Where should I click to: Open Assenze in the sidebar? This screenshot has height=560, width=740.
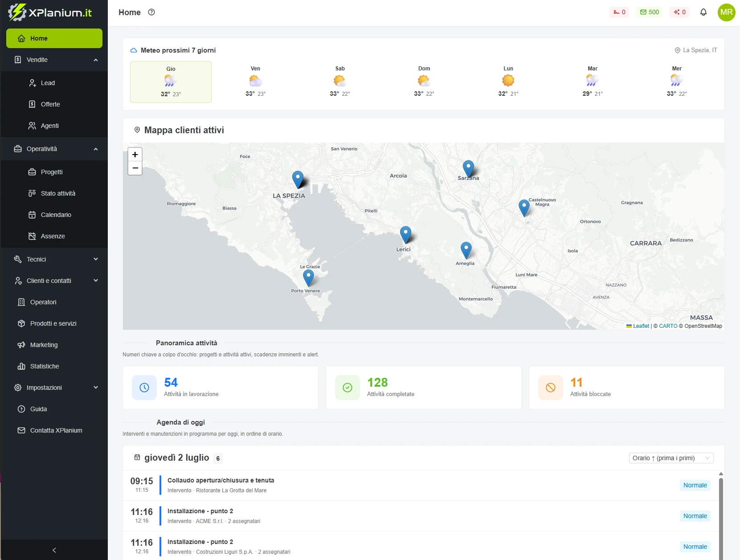[54, 236]
